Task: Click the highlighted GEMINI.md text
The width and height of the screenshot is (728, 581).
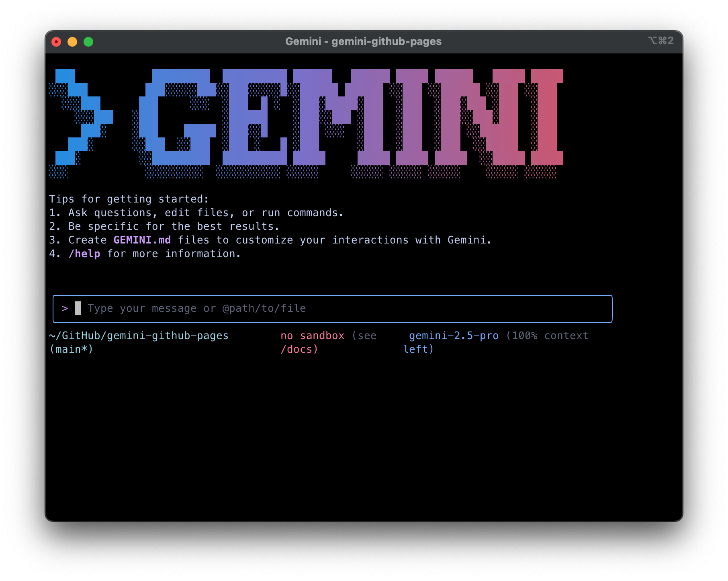Action: pos(142,240)
